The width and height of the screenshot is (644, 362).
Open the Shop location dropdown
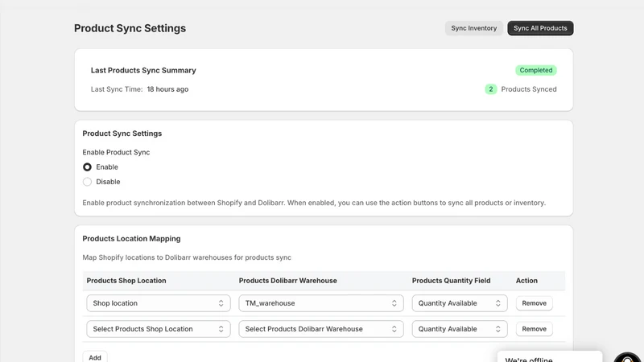[x=158, y=303]
